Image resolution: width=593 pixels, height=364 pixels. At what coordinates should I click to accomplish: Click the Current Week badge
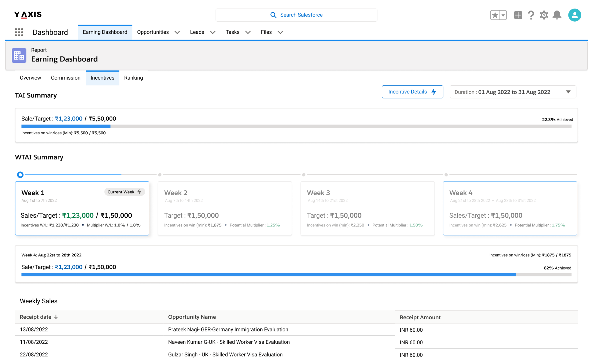124,192
